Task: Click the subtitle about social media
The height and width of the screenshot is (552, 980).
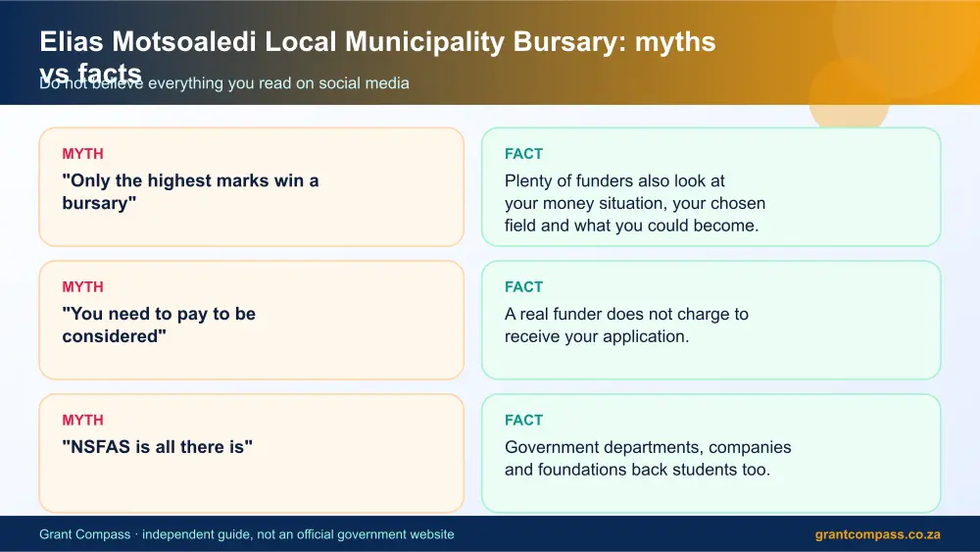Action: pos(224,83)
